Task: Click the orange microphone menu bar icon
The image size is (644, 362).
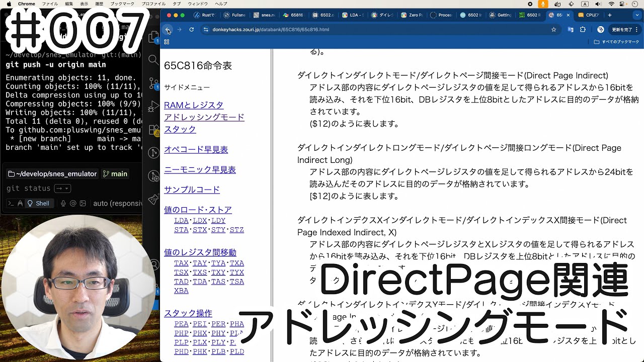Action: coord(543,4)
